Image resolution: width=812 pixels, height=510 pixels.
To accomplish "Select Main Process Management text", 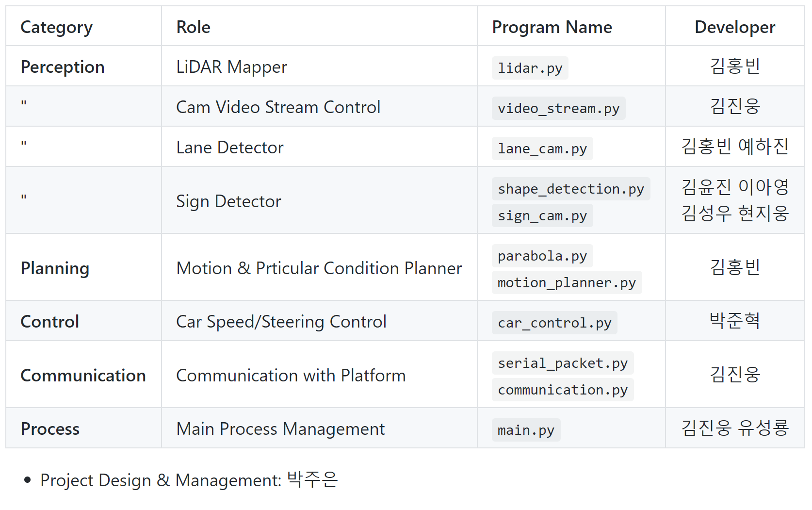I will pyautogui.click(x=280, y=428).
